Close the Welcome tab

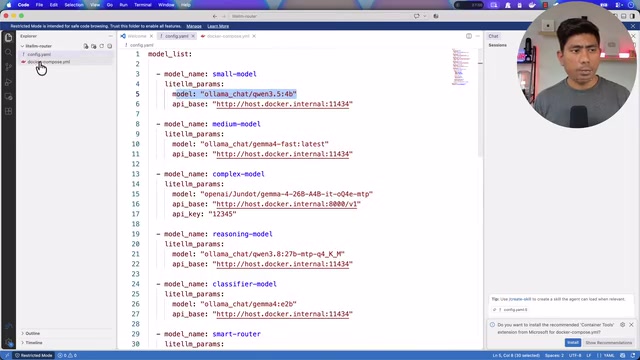pos(151,36)
